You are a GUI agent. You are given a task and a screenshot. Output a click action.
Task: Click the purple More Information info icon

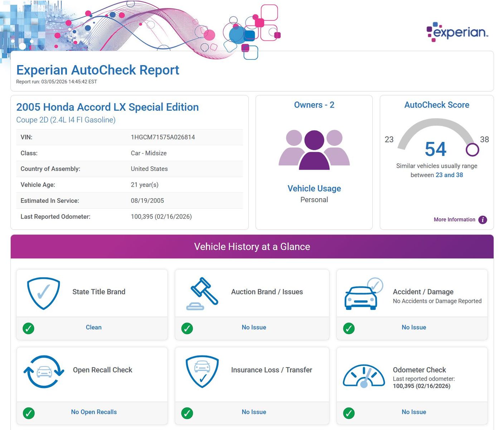tap(483, 220)
